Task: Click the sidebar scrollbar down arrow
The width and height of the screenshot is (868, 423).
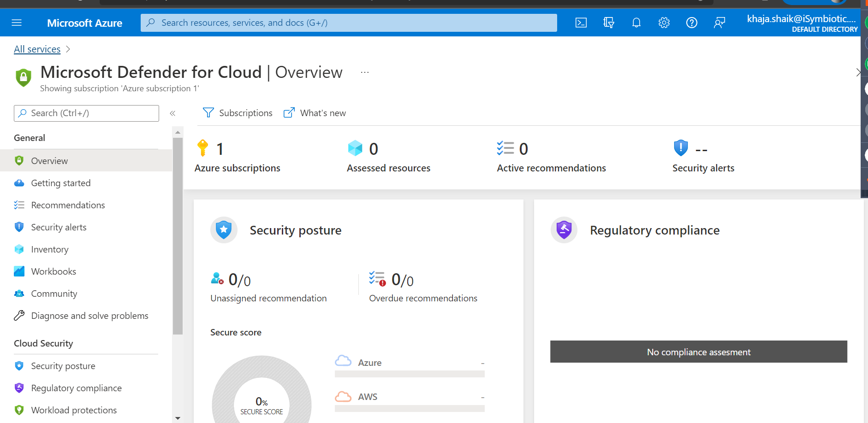Action: pyautogui.click(x=178, y=418)
